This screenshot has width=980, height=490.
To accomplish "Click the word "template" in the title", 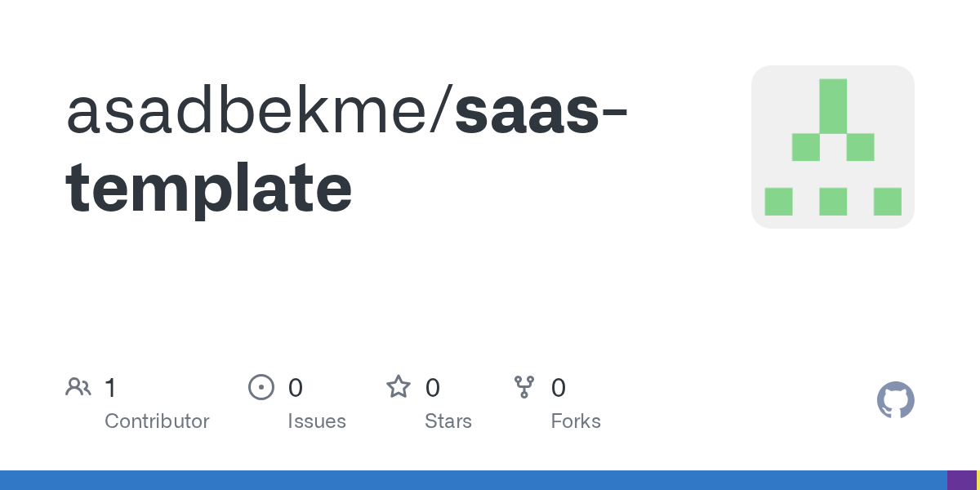I will pos(209,188).
